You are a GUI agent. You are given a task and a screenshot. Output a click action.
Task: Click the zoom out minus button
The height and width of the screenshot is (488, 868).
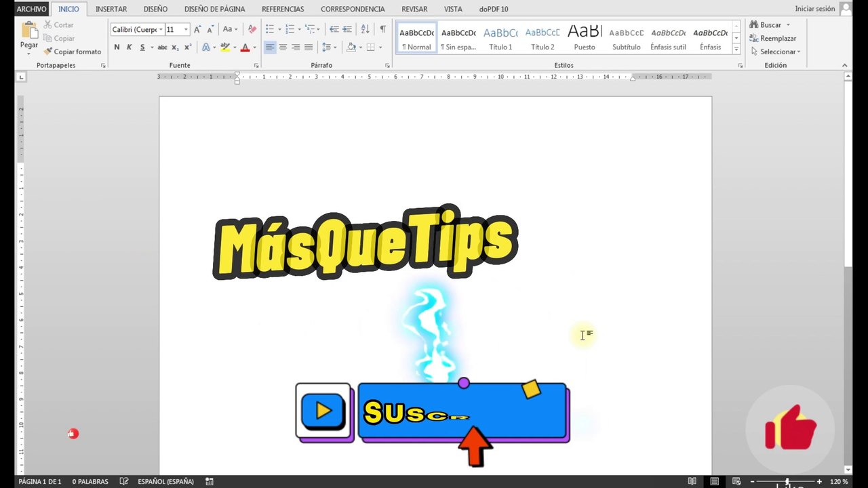[753, 481]
